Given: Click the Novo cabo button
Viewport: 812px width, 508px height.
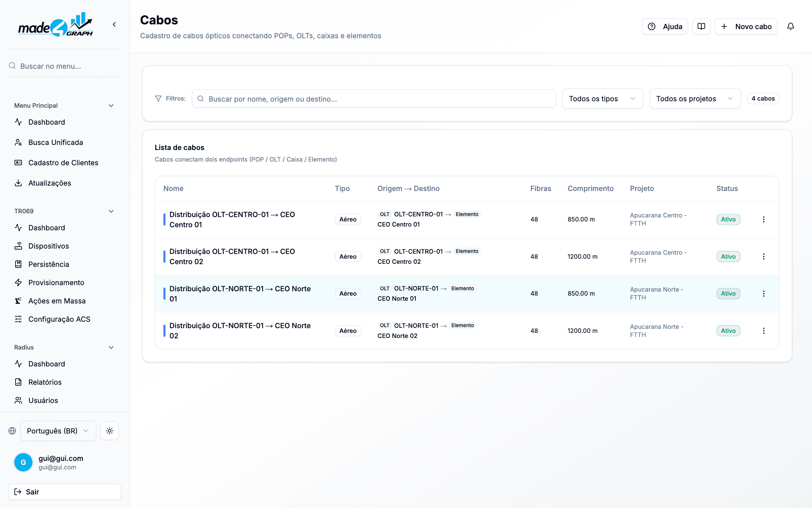Looking at the screenshot, I should coord(746,26).
